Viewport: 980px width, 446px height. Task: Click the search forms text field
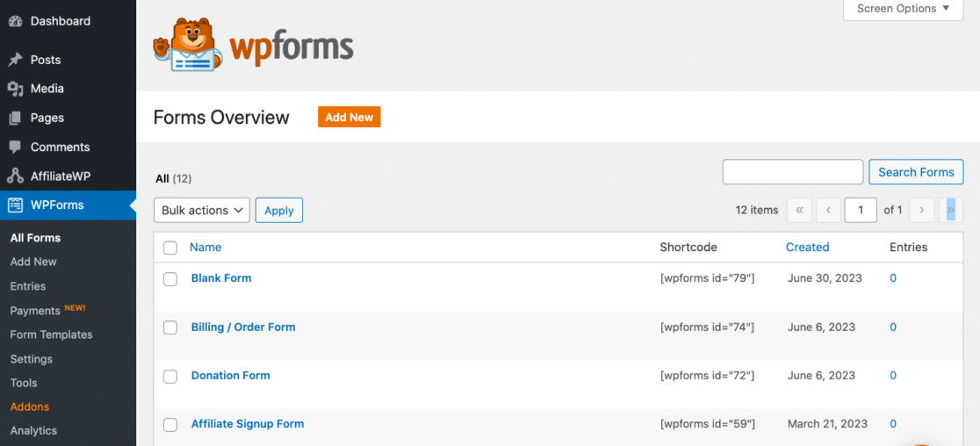point(792,172)
